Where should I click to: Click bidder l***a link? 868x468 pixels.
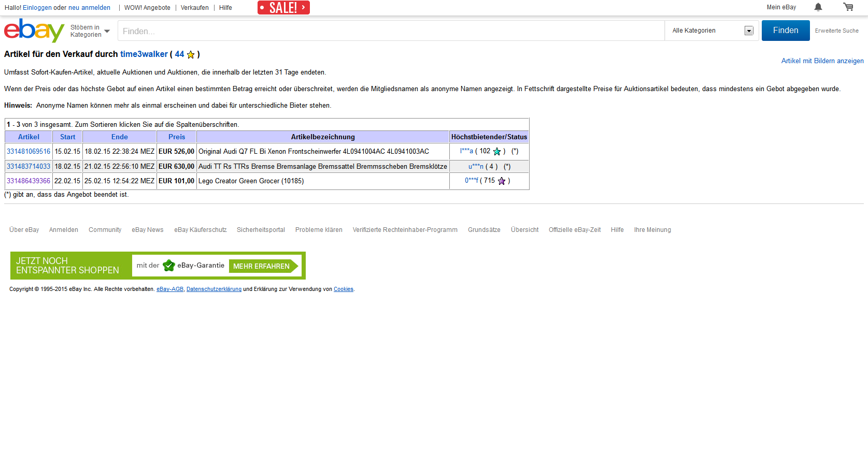point(466,151)
